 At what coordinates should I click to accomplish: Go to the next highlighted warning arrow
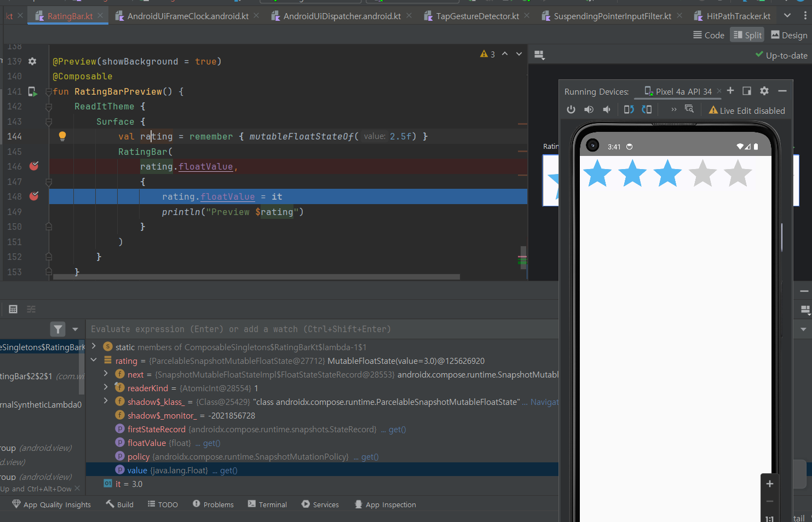click(519, 54)
